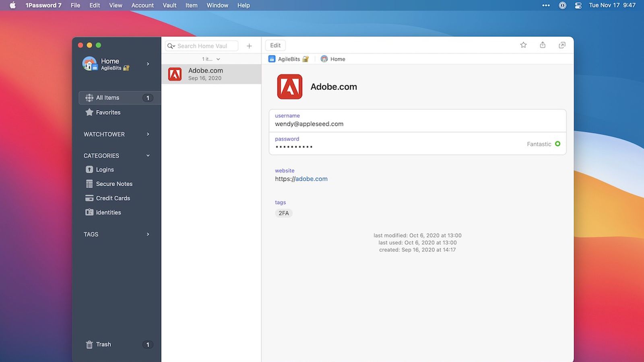Open the Apple menu
Viewport: 644px width, 362px height.
12,5
